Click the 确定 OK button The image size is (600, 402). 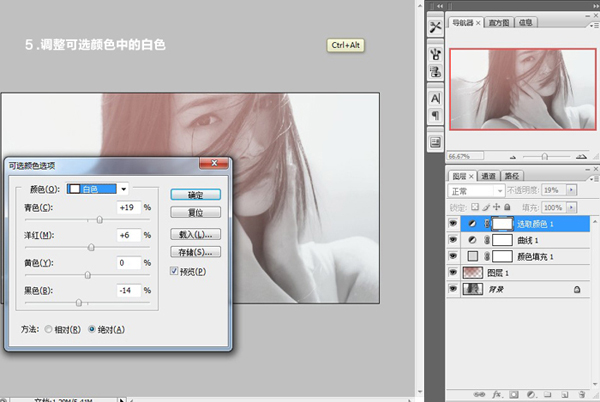195,195
